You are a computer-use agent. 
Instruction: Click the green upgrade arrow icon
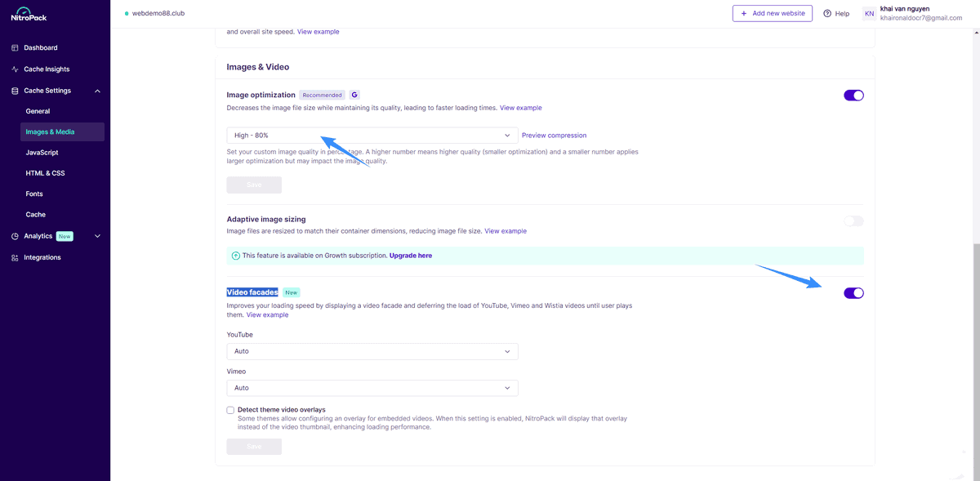[236, 256]
